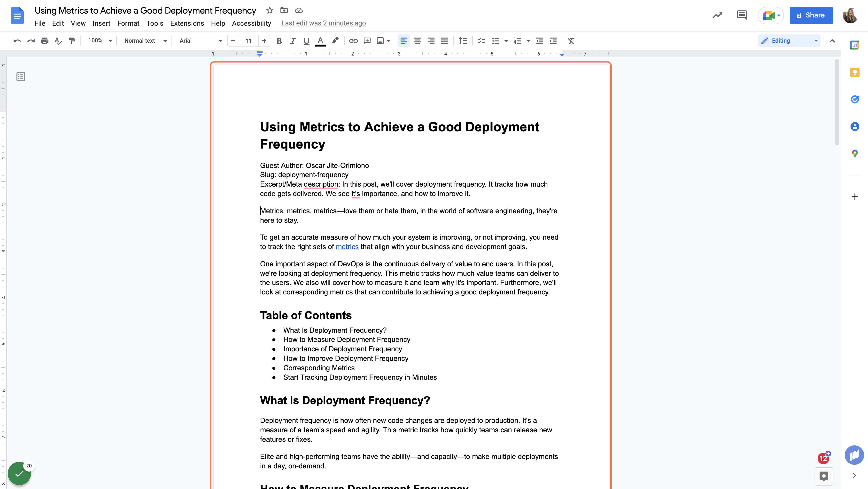Open the Tools menu
This screenshot has height=489, width=868.
[155, 23]
